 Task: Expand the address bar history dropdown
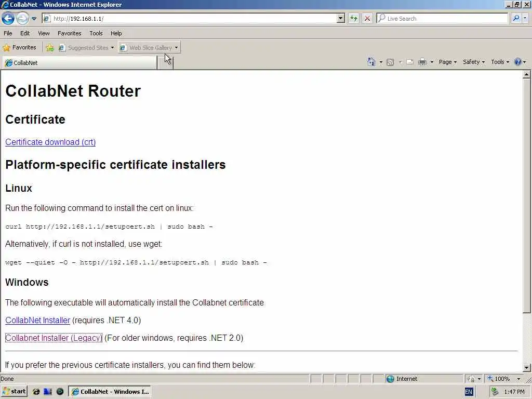point(341,19)
